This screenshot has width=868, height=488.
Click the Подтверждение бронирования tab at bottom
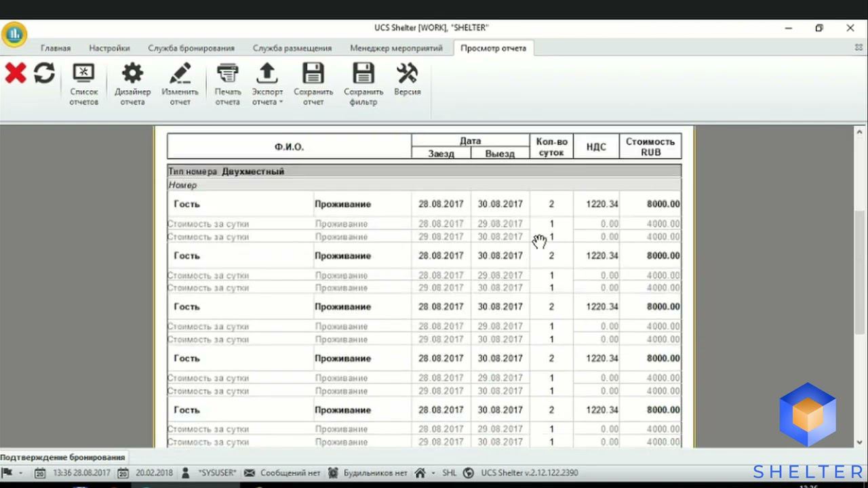[x=63, y=457]
